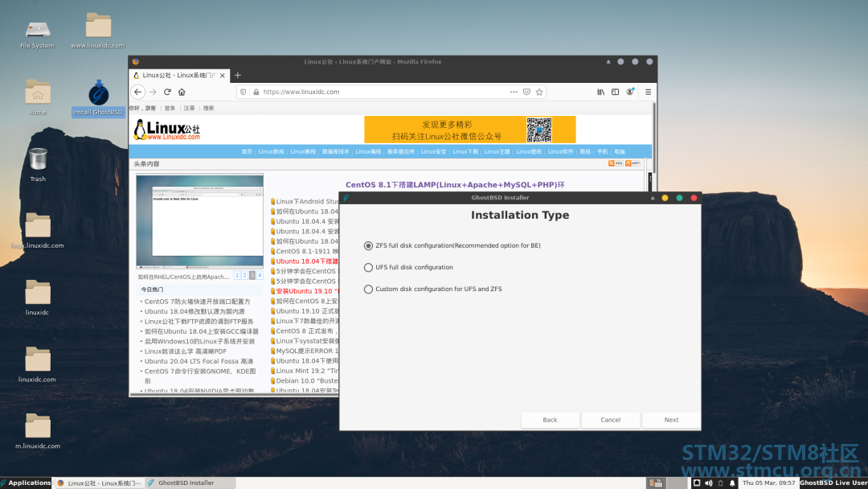Open the Applications menu in the panel
The height and width of the screenshot is (489, 868).
[x=26, y=483]
